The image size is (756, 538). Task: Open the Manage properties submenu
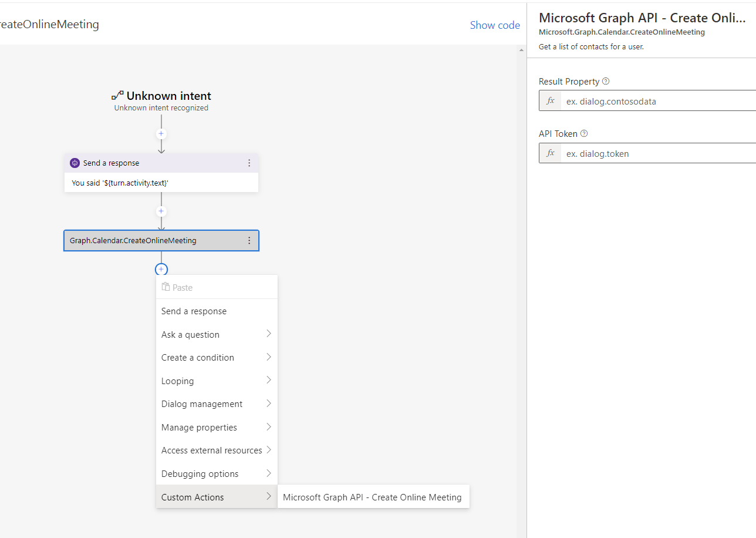(x=217, y=427)
